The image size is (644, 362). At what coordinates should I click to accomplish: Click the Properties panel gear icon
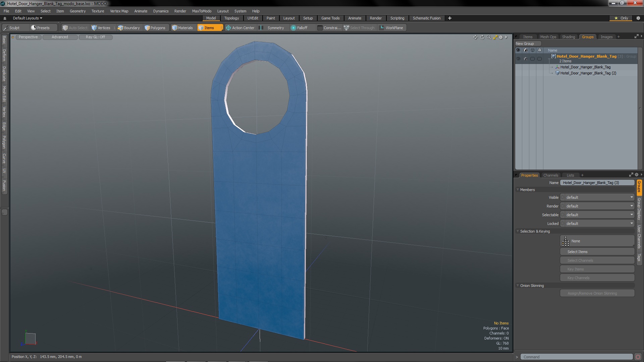pyautogui.click(x=637, y=175)
